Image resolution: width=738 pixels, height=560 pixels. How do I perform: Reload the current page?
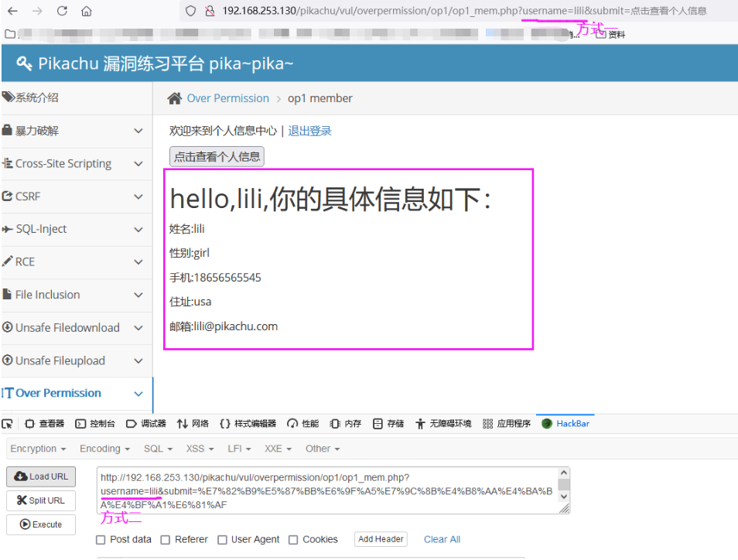tap(61, 11)
